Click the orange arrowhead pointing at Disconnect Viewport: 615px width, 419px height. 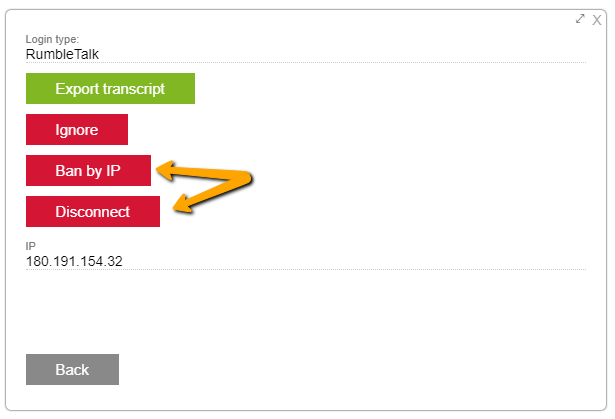pos(181,207)
